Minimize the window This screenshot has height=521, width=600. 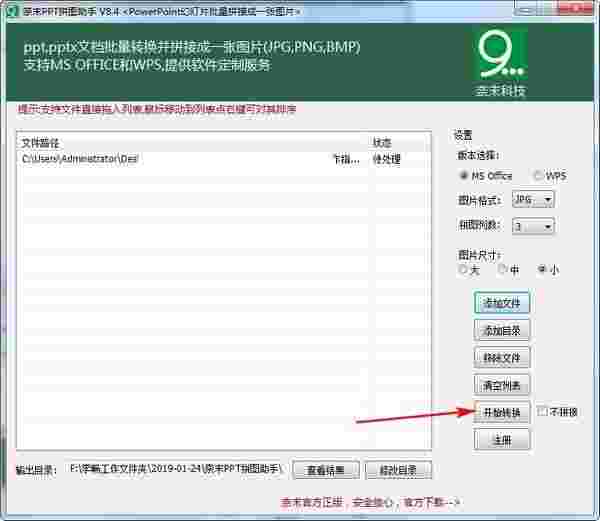[x=526, y=9]
